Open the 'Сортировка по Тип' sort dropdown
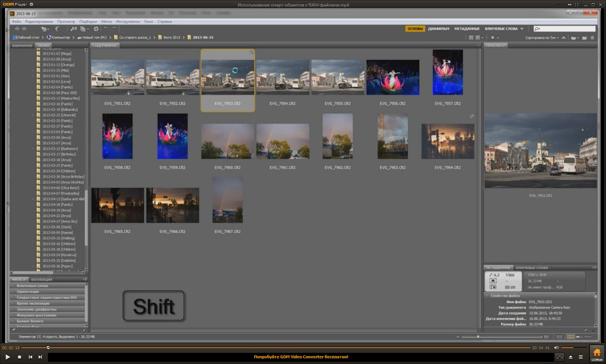 pos(541,37)
